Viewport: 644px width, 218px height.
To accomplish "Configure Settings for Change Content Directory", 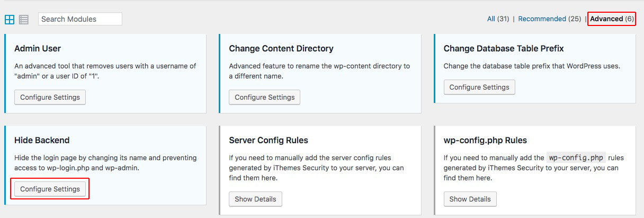I will (265, 98).
